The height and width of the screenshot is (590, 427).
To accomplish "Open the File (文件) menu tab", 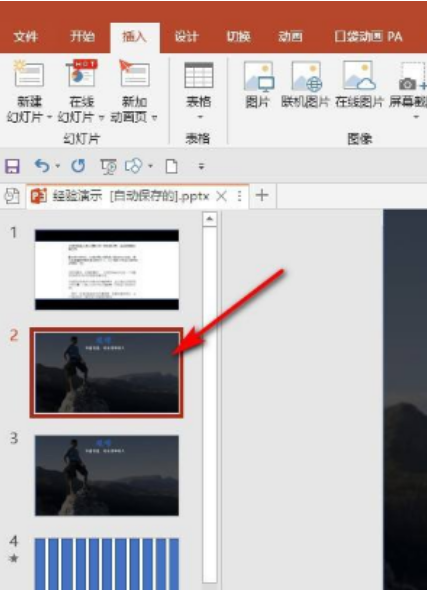I will tap(26, 36).
